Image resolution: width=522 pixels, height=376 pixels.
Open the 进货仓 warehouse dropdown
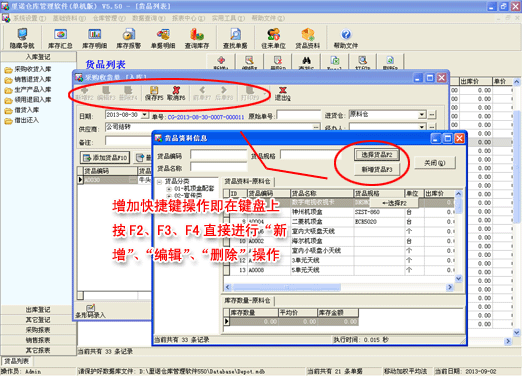tap(422, 115)
